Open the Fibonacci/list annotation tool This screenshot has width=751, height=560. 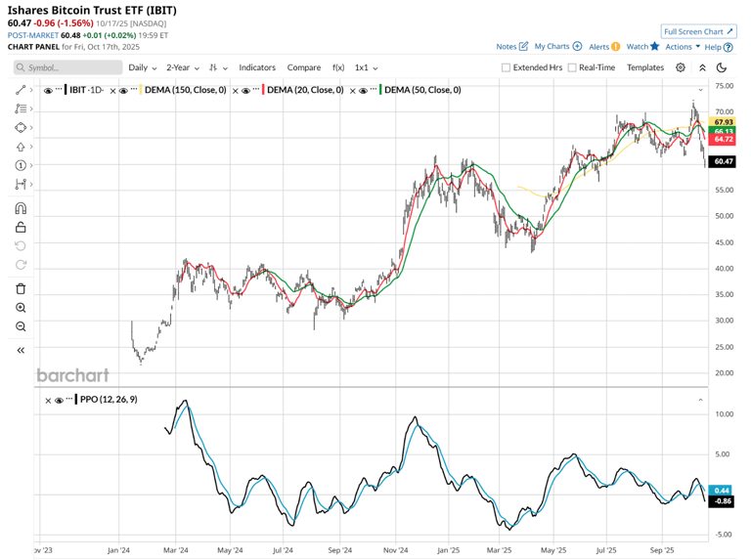coord(21,108)
